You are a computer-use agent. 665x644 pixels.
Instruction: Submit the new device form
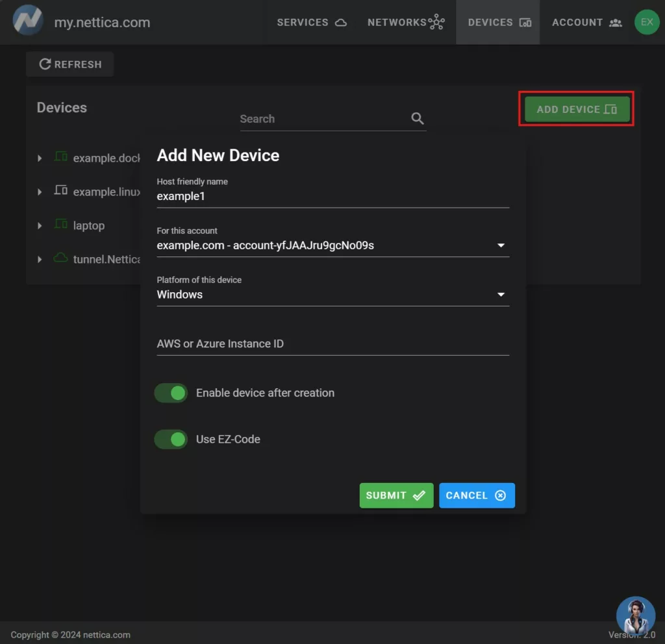tap(396, 495)
